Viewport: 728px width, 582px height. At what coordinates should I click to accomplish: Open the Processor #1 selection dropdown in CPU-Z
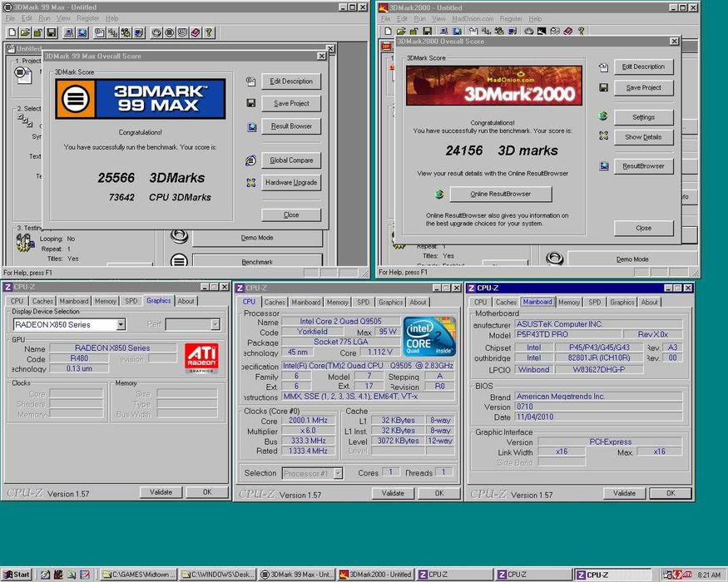(339, 473)
